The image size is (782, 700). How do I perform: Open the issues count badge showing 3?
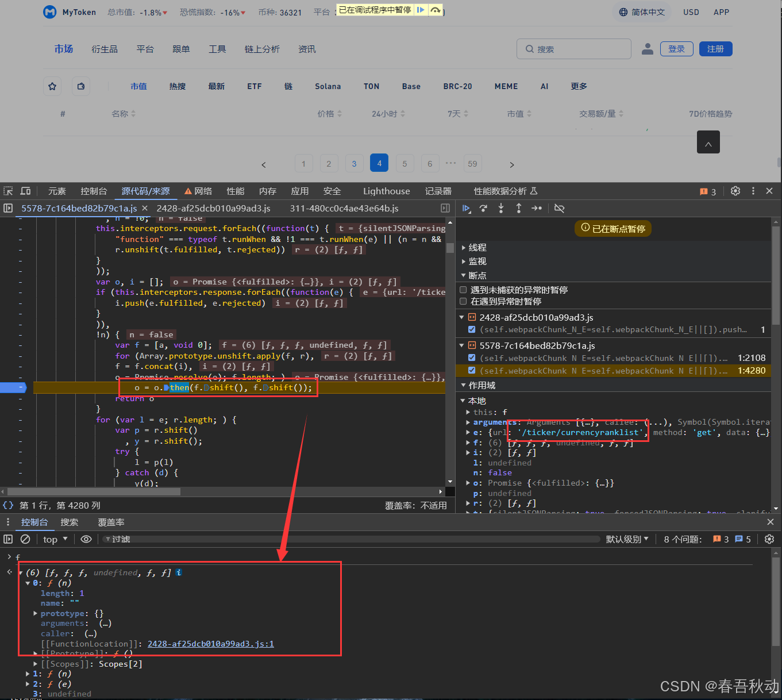point(708,191)
